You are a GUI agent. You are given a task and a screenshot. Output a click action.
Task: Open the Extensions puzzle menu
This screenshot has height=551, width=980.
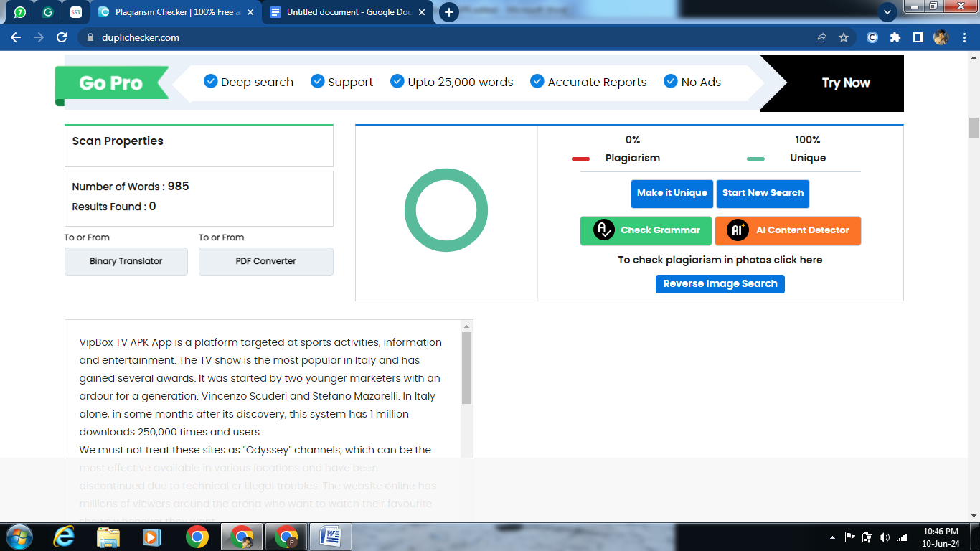pos(895,37)
